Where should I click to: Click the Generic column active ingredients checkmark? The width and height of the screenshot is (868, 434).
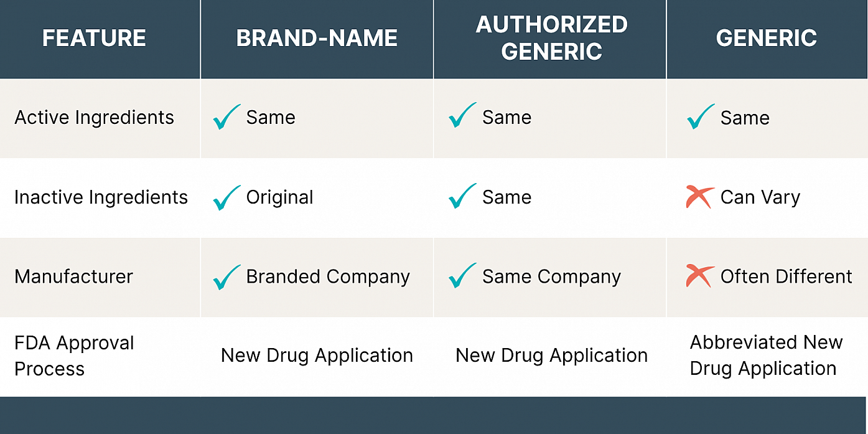[x=701, y=117]
